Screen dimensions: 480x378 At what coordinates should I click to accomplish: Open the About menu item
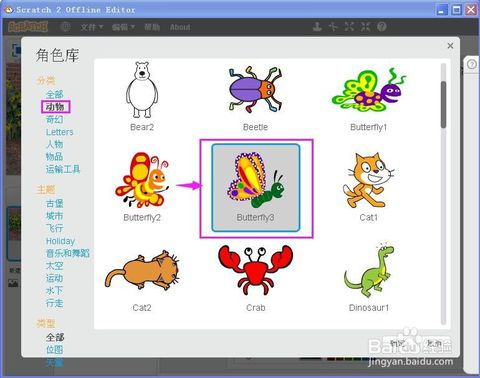click(180, 27)
